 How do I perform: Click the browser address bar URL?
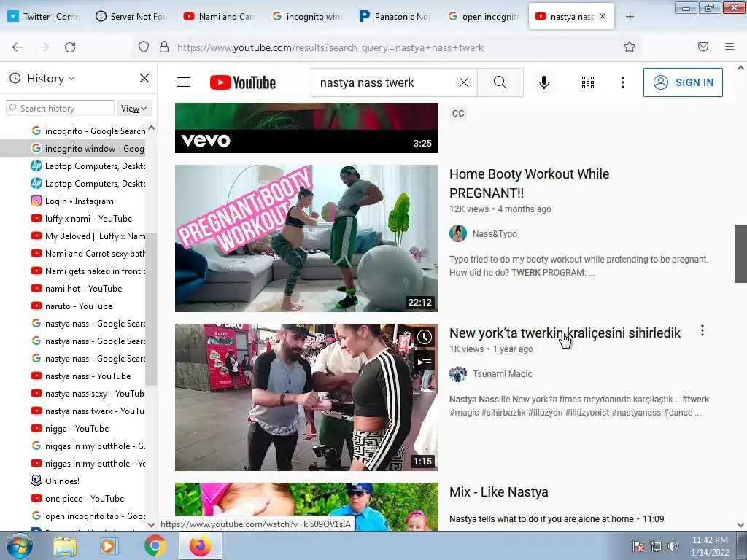(330, 47)
